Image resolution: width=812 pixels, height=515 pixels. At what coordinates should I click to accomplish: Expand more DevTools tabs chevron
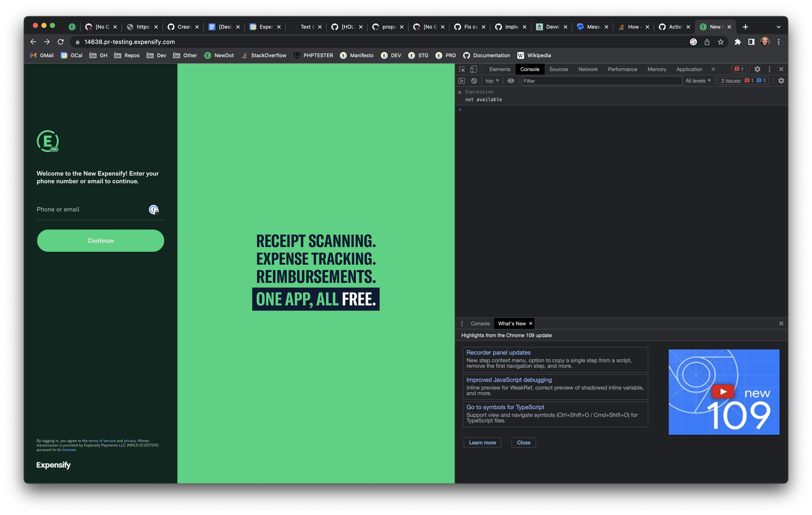pyautogui.click(x=713, y=69)
